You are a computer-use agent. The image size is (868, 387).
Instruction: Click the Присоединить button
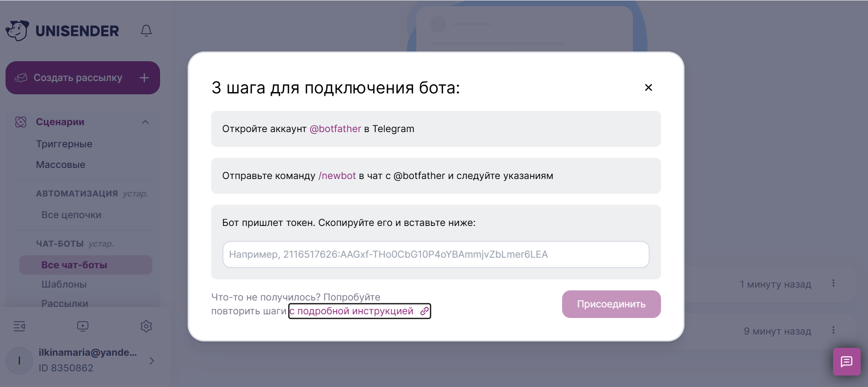611,304
